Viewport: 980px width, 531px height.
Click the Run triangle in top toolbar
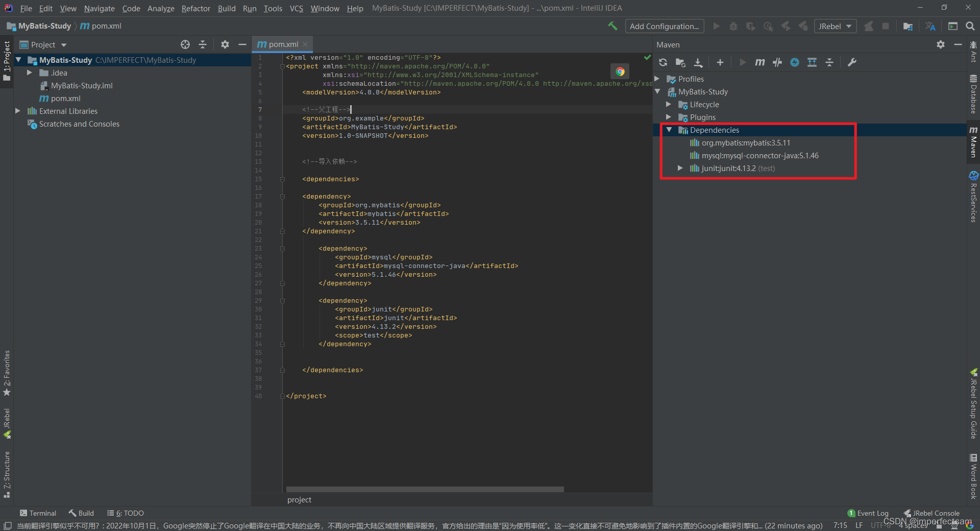717,26
